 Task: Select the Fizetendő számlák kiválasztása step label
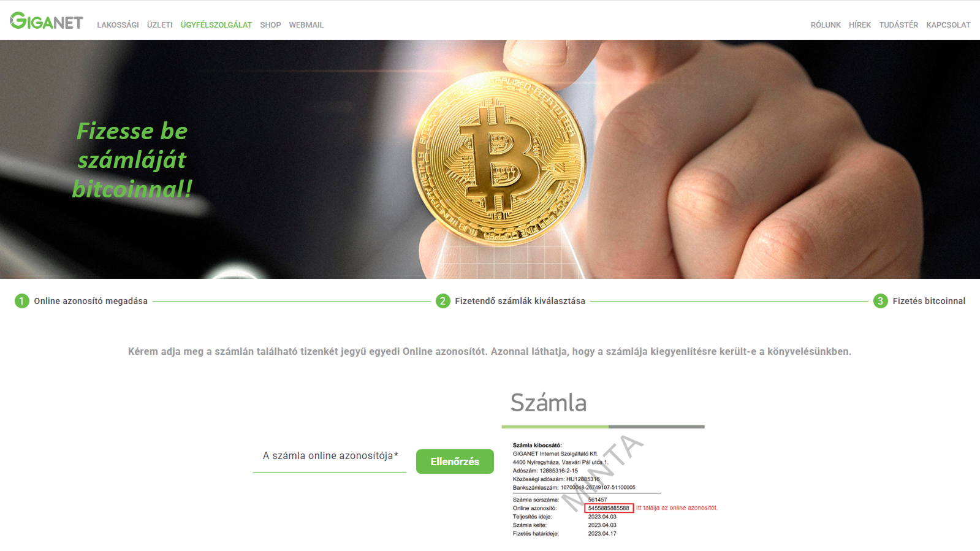(x=520, y=301)
